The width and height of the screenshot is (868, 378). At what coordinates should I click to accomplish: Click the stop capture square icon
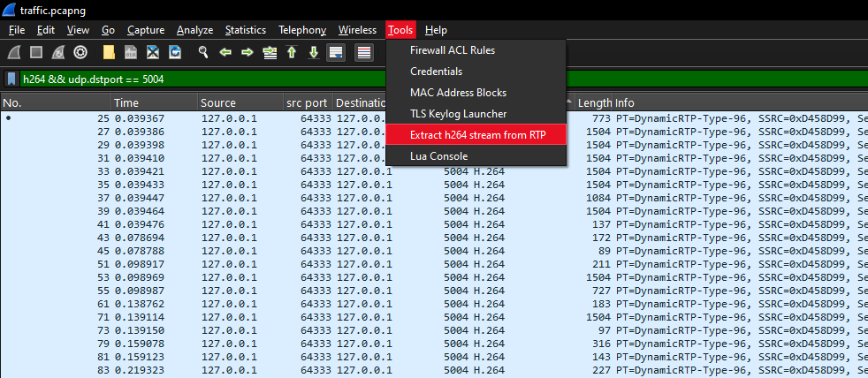click(x=37, y=53)
